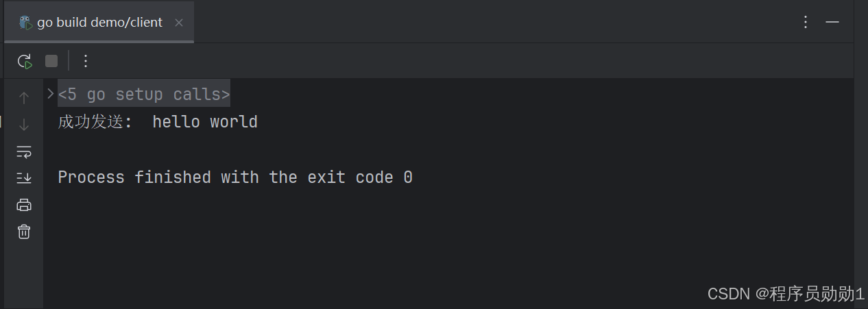
Task: Click the 'hello world' output line
Action: pos(205,122)
